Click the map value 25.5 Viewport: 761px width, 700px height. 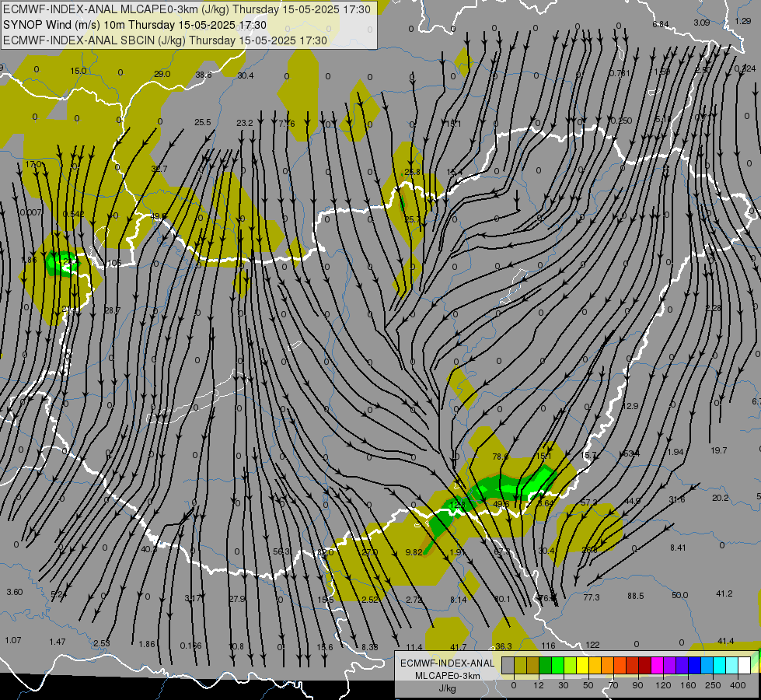tap(202, 122)
